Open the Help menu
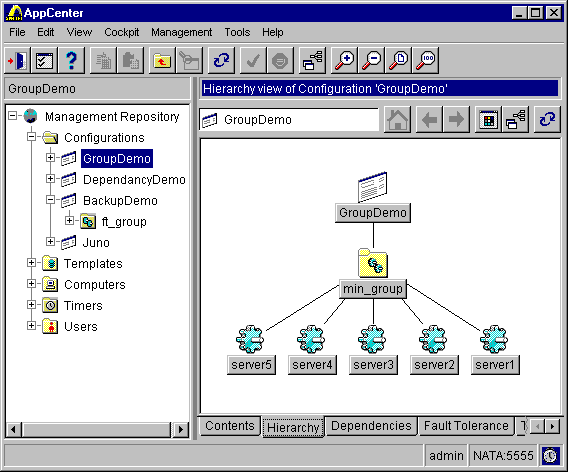The width and height of the screenshot is (568, 472). [273, 32]
